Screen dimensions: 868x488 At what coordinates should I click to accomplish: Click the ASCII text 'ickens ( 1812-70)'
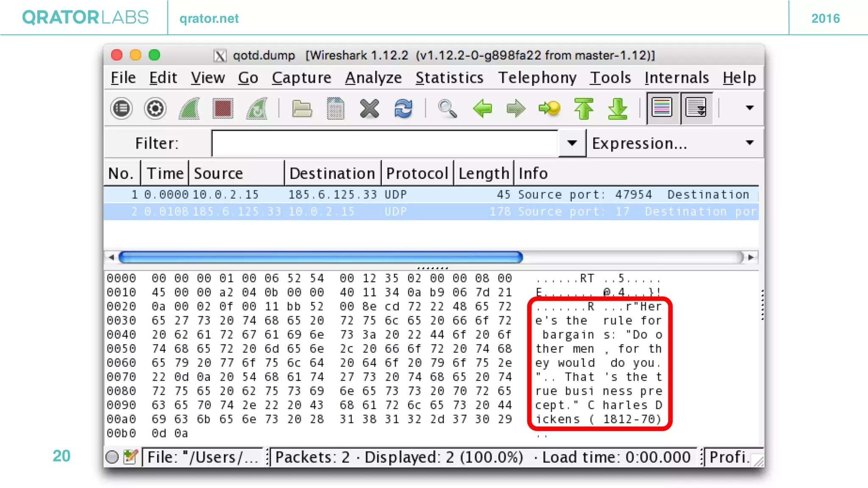click(598, 419)
